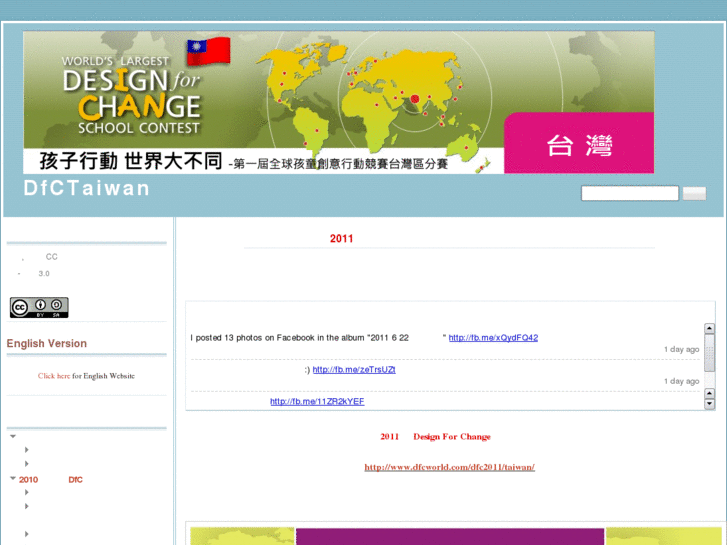Click the search submit button beside the input
Viewport: 727px width, 545px height.
[x=694, y=193]
